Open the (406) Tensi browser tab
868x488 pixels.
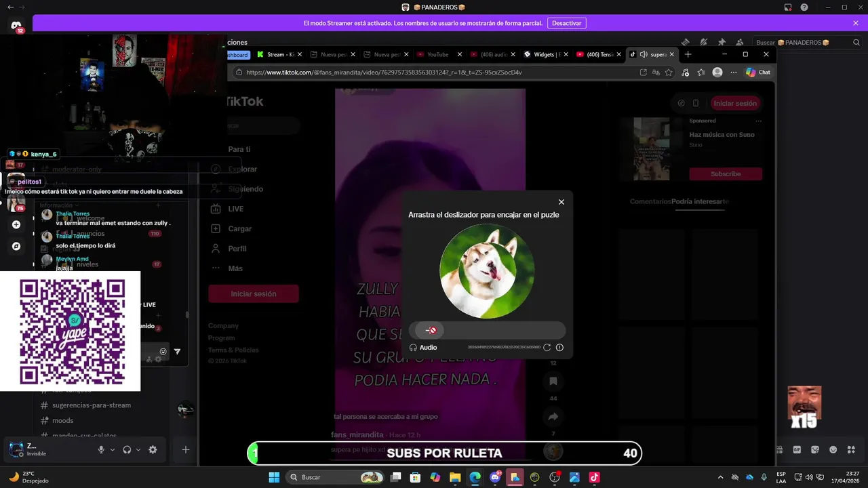point(599,54)
